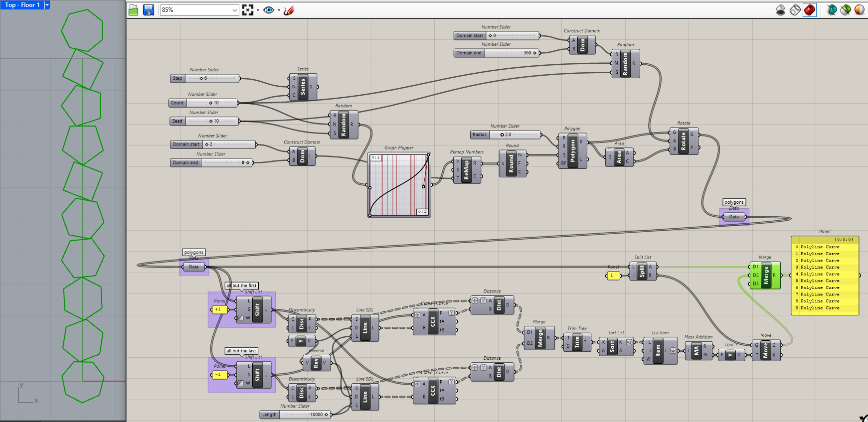The image size is (868, 422).
Task: Click the Domain end slider valued 360
Action: [497, 53]
